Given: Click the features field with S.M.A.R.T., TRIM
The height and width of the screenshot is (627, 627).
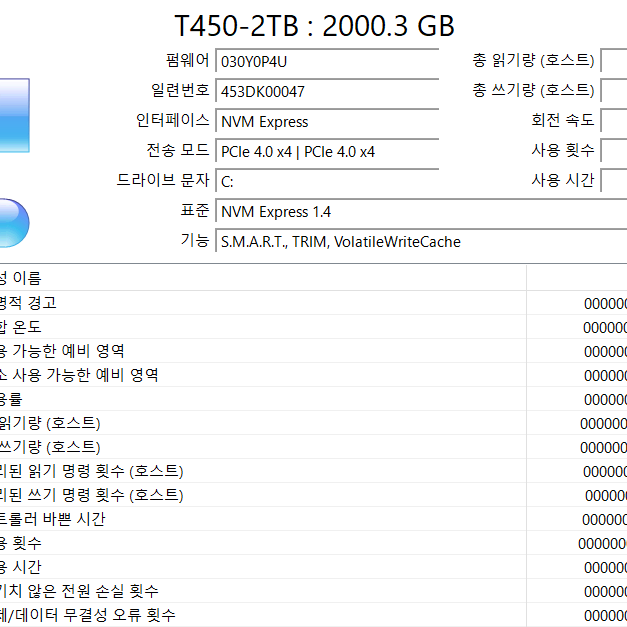Looking at the screenshot, I should pos(420,242).
